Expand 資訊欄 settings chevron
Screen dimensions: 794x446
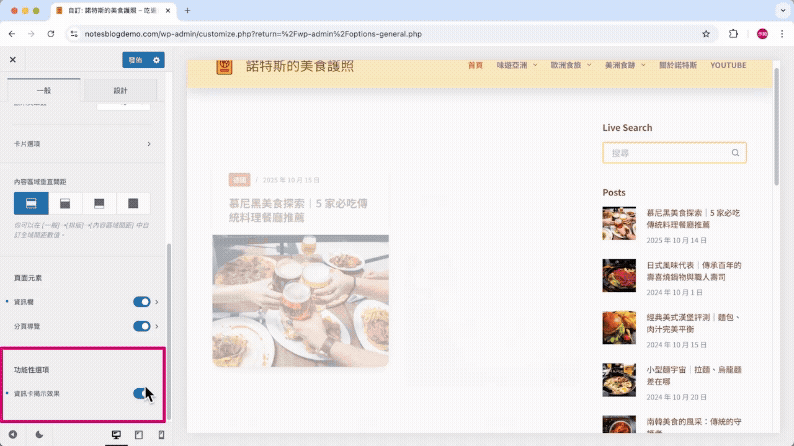(157, 301)
